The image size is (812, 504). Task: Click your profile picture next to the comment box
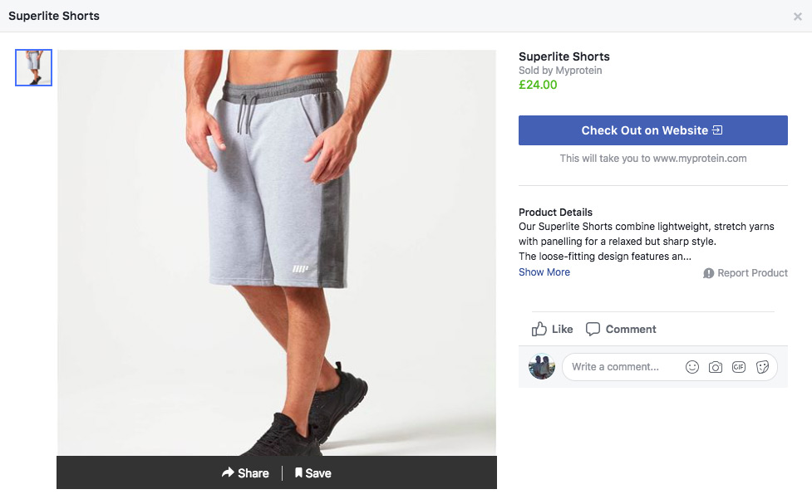(x=541, y=366)
